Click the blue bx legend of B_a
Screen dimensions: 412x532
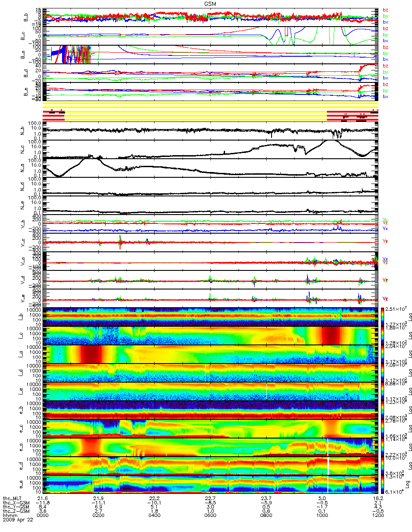[385, 59]
